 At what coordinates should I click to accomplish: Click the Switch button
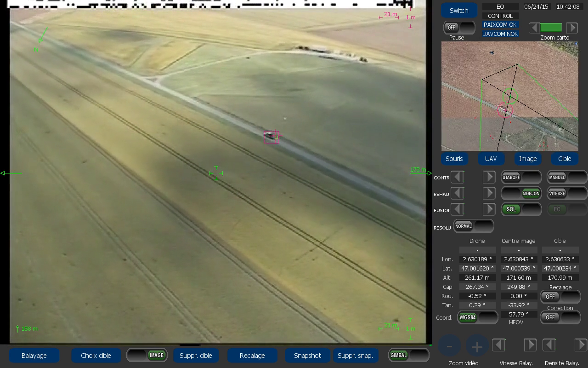coord(459,11)
